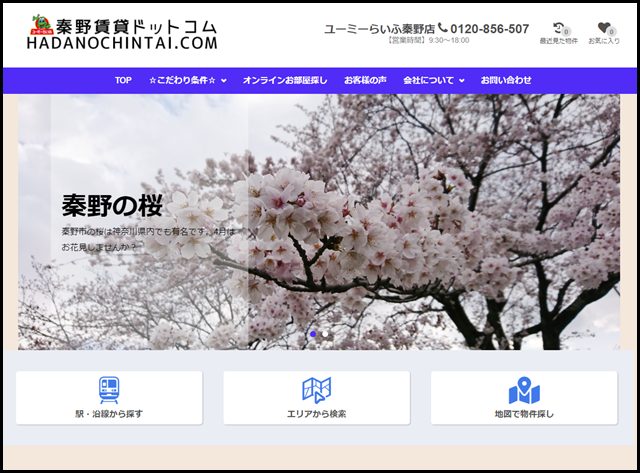This screenshot has height=473, width=640.
Task: Click the area map cursor icon
Action: coord(316,390)
